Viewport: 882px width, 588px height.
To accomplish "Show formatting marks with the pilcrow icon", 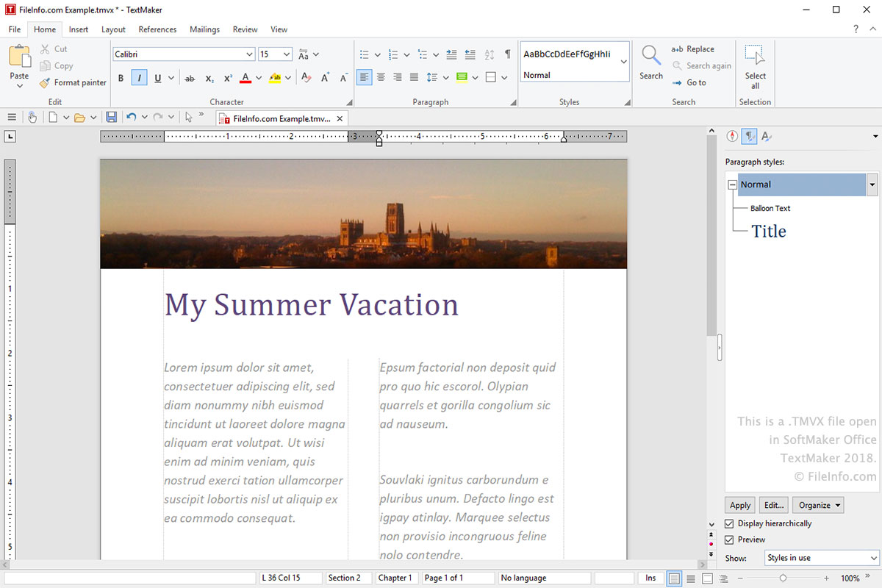I will click(x=507, y=54).
